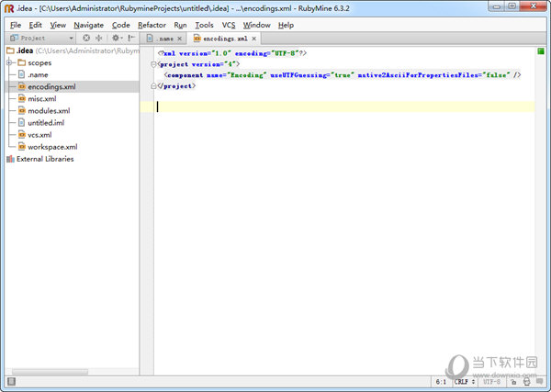Viewport: 551px width, 392px height.
Task: Click the Project panel horizontal scrollbar
Action: coord(50,371)
